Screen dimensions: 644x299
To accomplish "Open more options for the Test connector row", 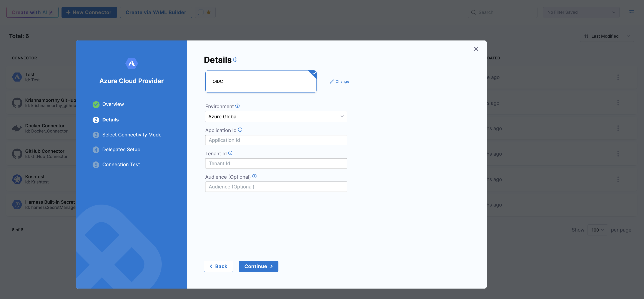I will click(x=618, y=77).
